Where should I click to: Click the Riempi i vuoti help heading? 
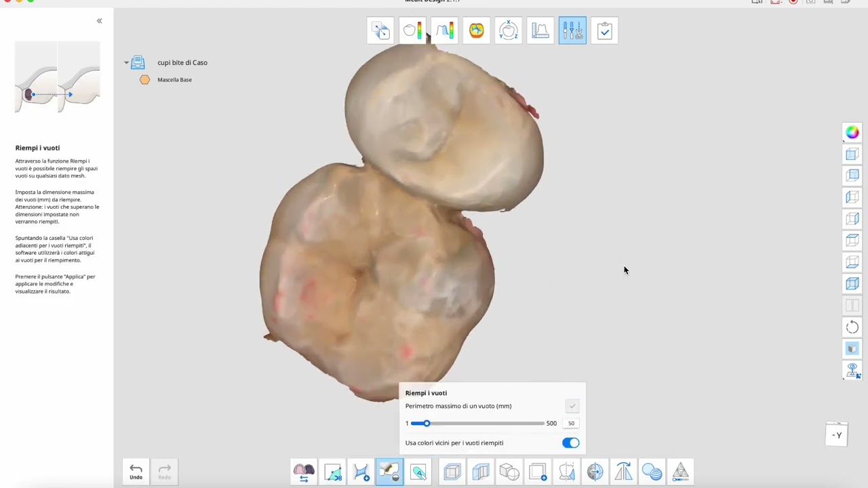pos(37,148)
